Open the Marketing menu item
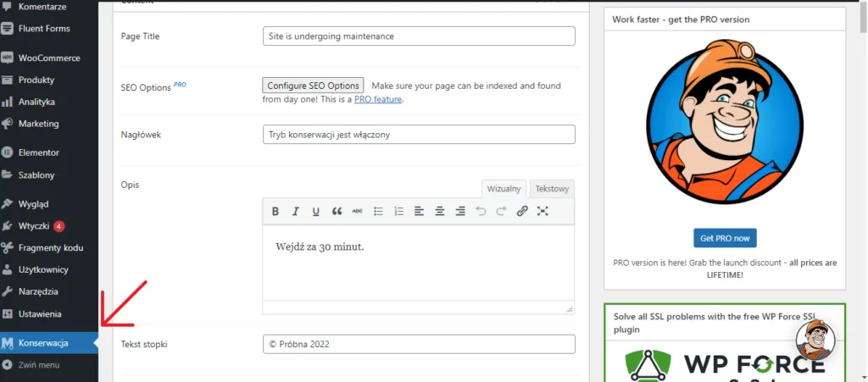Screen dimensions: 868x382 39,124
